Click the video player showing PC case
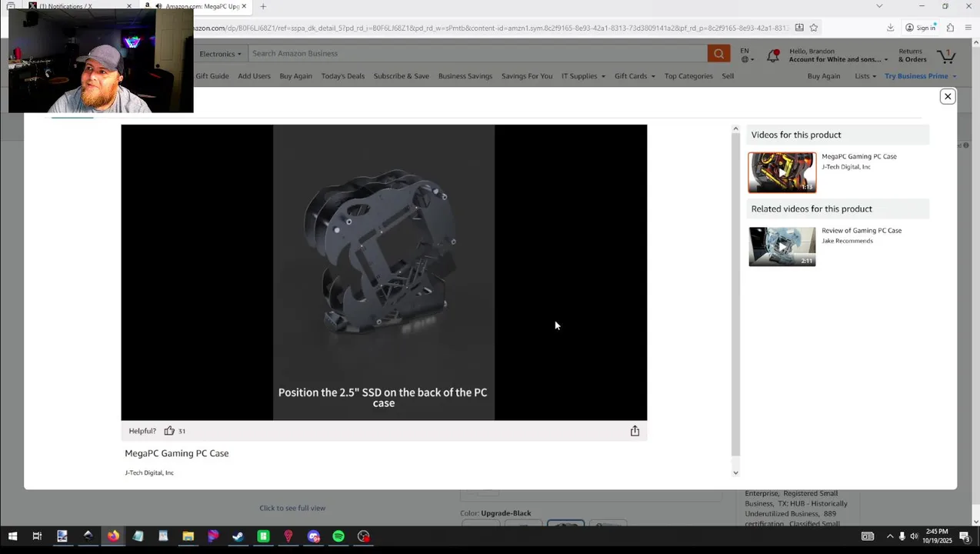Image resolution: width=980 pixels, height=554 pixels. [384, 272]
